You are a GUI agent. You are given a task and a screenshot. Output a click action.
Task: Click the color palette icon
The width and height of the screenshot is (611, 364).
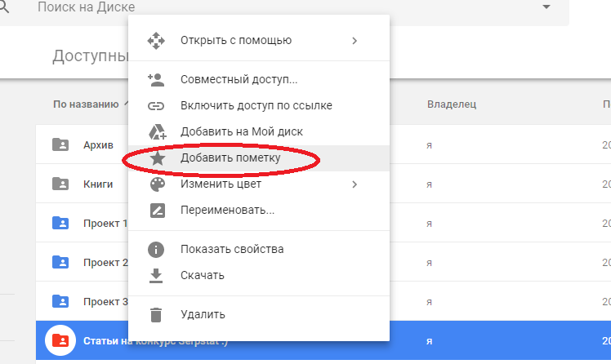(x=158, y=184)
